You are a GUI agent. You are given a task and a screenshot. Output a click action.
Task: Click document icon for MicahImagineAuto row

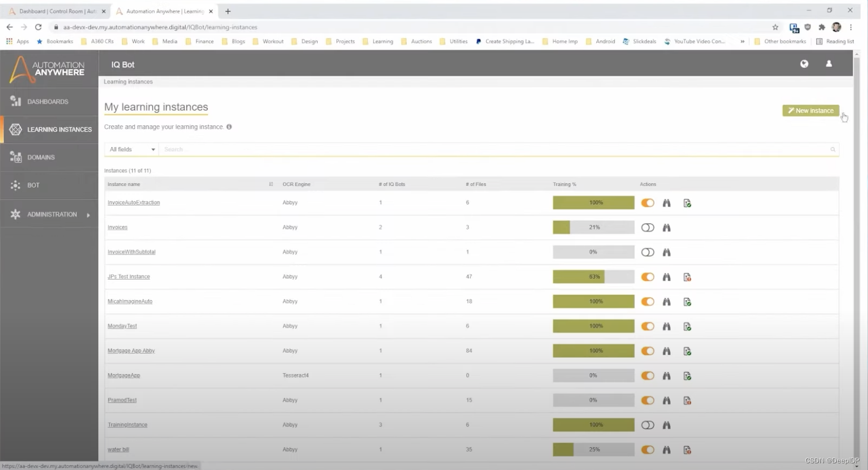(687, 302)
